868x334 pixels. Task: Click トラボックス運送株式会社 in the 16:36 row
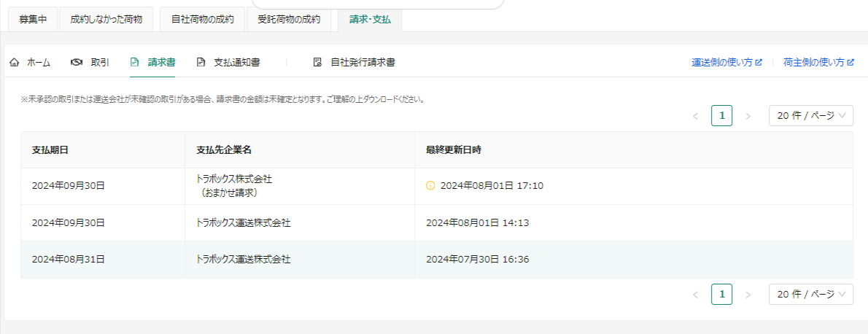point(243,259)
